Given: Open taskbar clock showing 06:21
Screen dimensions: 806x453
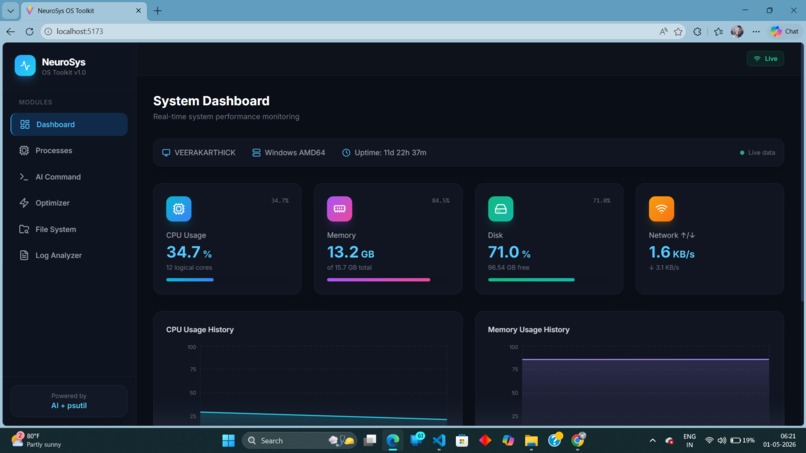Looking at the screenshot, I should tap(779, 441).
